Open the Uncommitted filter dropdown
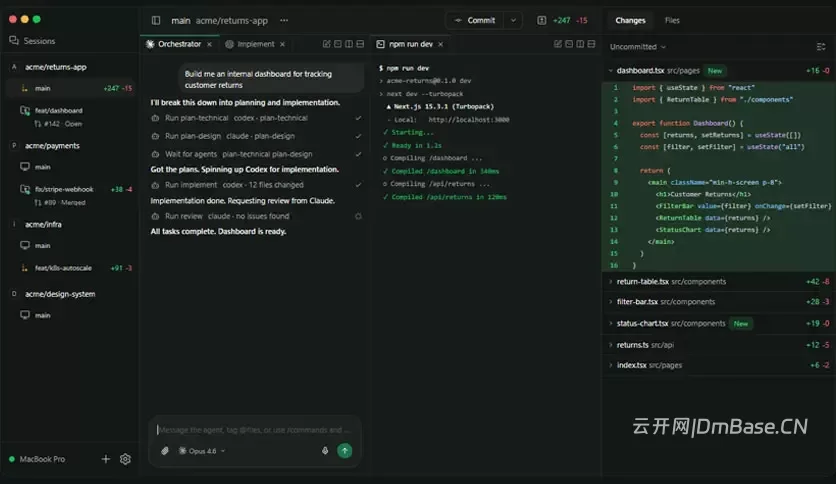836x484 pixels. point(638,47)
